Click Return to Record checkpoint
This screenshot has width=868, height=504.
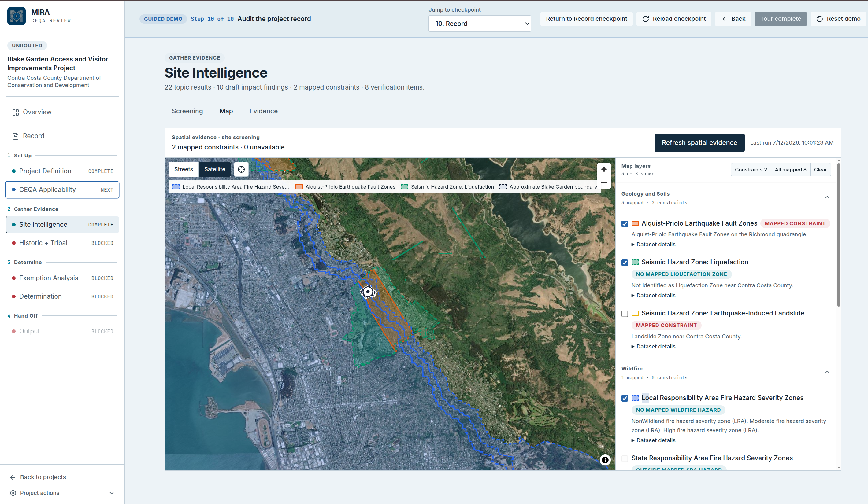[x=586, y=19]
